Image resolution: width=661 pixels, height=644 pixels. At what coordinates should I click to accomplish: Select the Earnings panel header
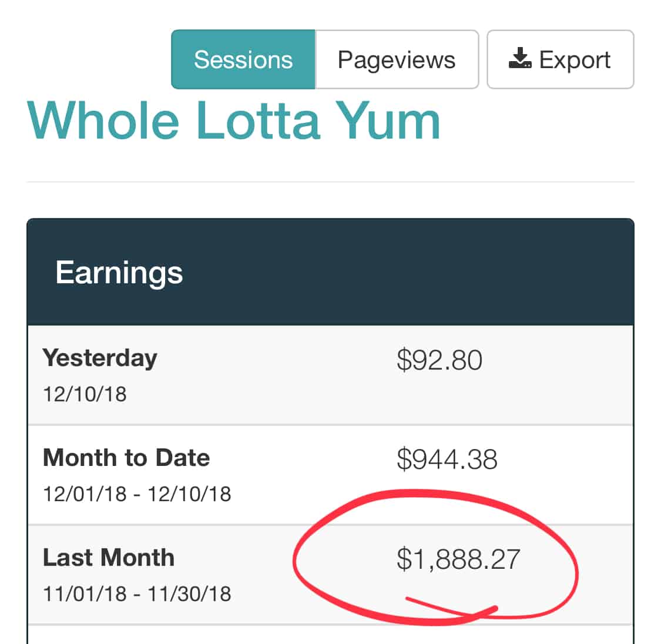tap(330, 272)
